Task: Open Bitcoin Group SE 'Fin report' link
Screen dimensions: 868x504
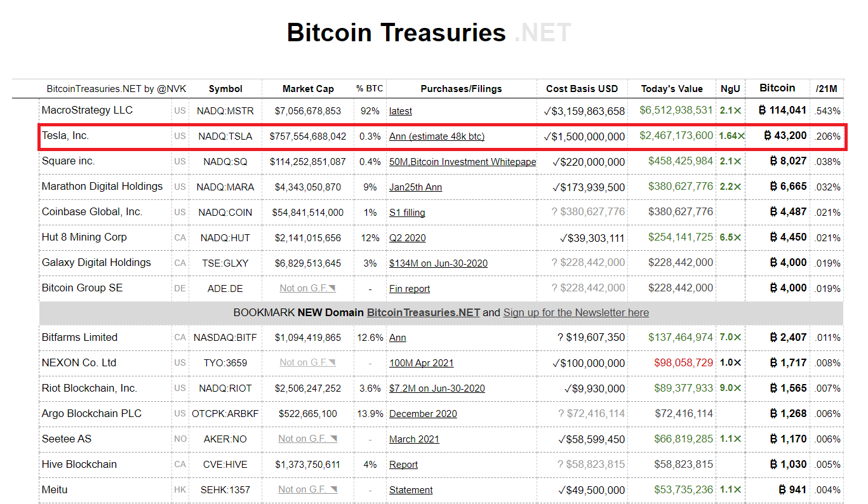Action: (410, 289)
